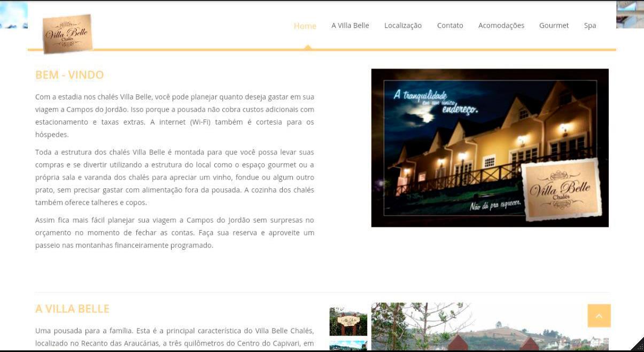Open the Spa menu item

(590, 25)
